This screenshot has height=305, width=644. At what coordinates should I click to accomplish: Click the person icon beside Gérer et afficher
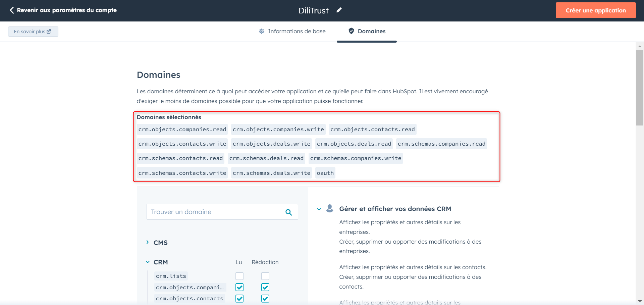click(330, 208)
